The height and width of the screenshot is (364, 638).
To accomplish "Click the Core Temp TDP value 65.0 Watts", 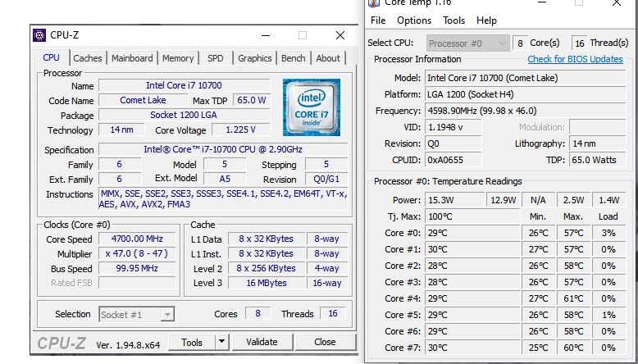I will (x=597, y=160).
